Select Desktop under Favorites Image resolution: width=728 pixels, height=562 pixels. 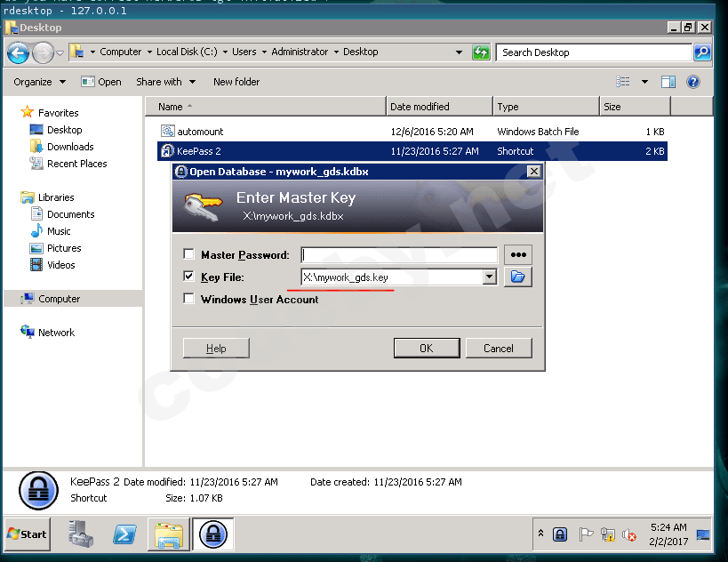(x=65, y=130)
